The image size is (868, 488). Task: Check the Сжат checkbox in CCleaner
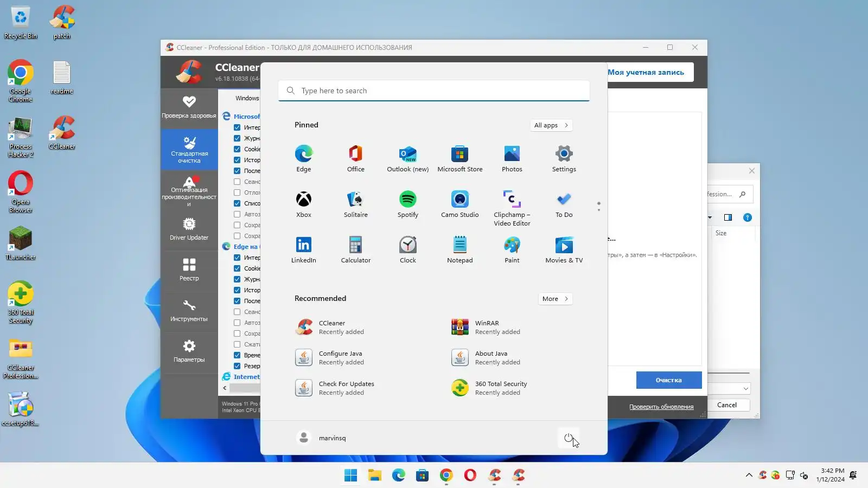[237, 344]
